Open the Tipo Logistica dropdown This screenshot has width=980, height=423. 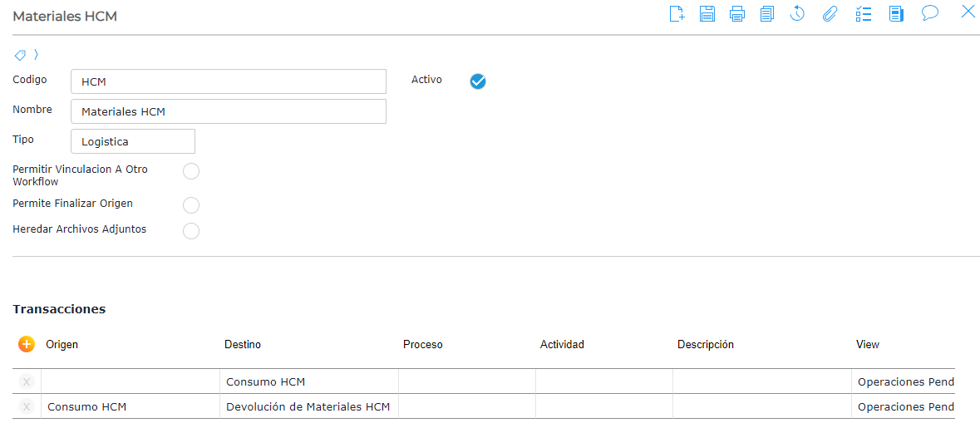[x=133, y=141]
